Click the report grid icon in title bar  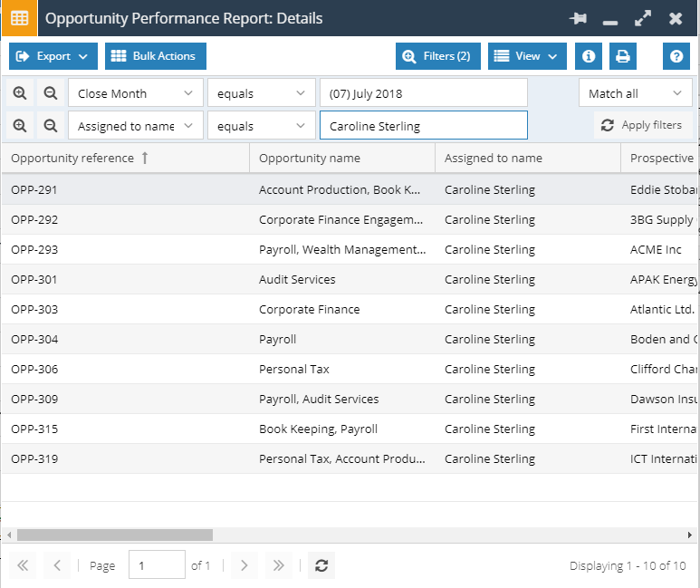tap(18, 18)
